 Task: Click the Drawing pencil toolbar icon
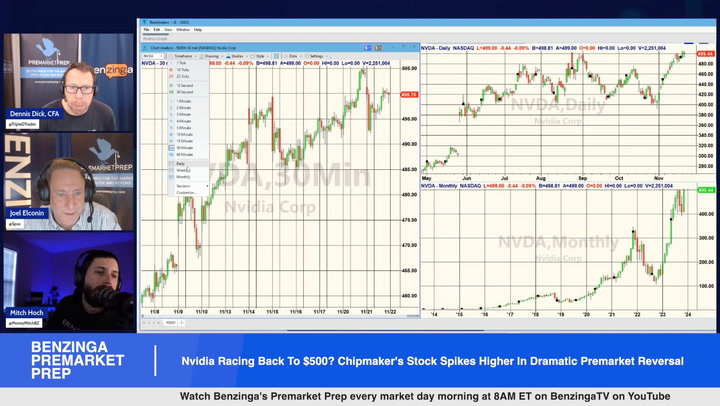click(202, 56)
